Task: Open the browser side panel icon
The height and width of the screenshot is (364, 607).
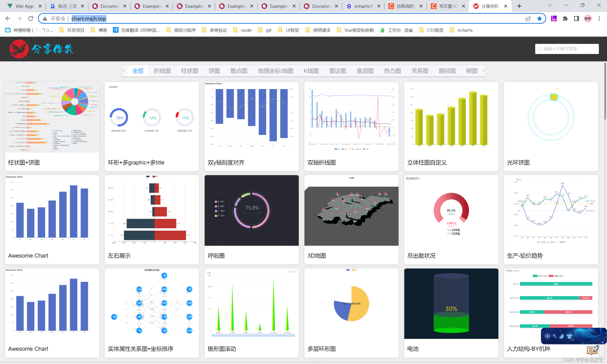Action: click(576, 18)
